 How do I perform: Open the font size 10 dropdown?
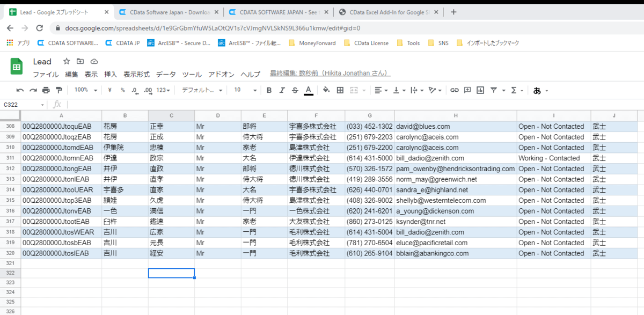pos(244,90)
